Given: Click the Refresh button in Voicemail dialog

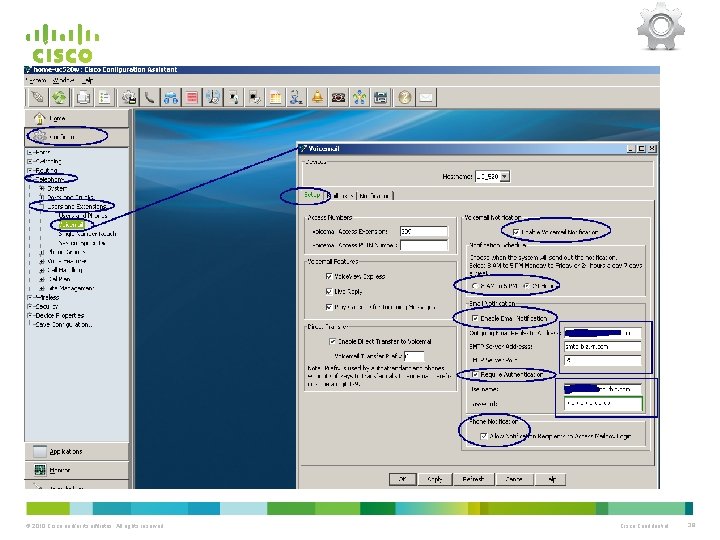Looking at the screenshot, I should pos(473,479).
